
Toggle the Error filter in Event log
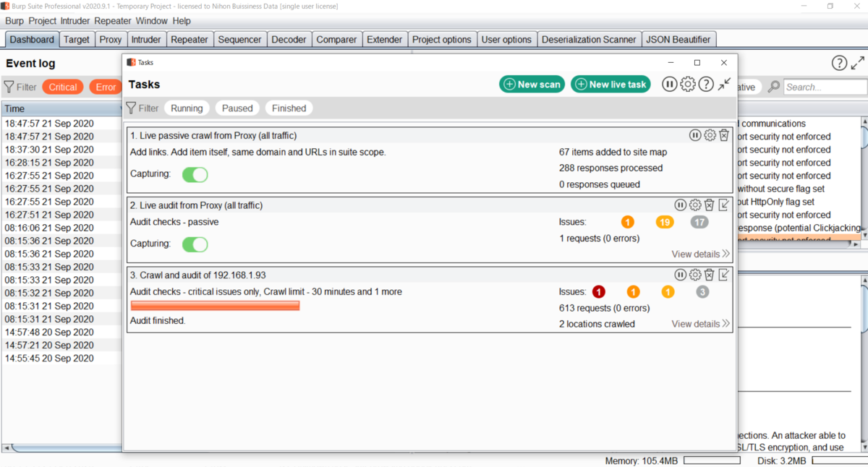click(x=106, y=87)
